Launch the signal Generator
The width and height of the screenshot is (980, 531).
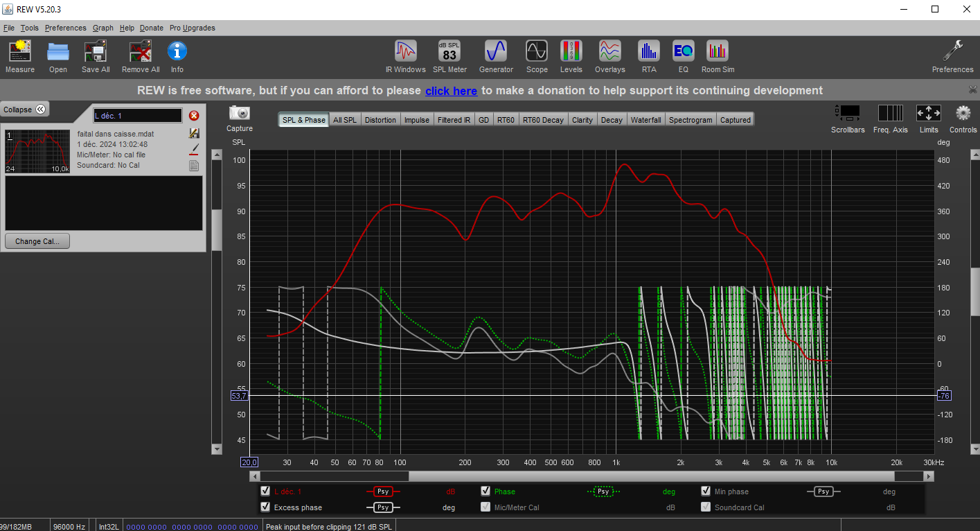(x=496, y=57)
